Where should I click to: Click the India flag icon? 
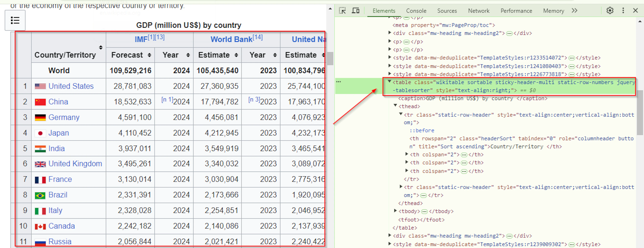click(40, 149)
